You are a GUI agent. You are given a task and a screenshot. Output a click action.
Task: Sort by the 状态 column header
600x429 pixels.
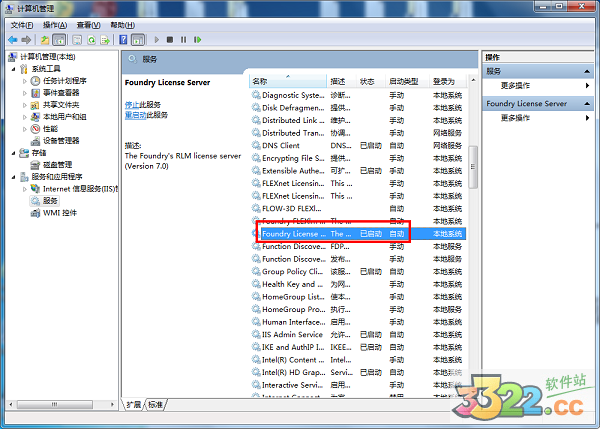point(371,82)
